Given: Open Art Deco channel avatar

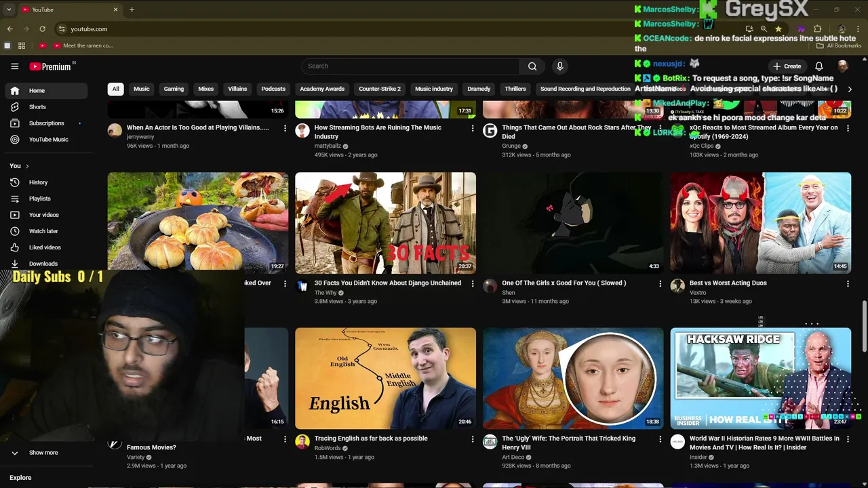Looking at the screenshot, I should [x=490, y=442].
